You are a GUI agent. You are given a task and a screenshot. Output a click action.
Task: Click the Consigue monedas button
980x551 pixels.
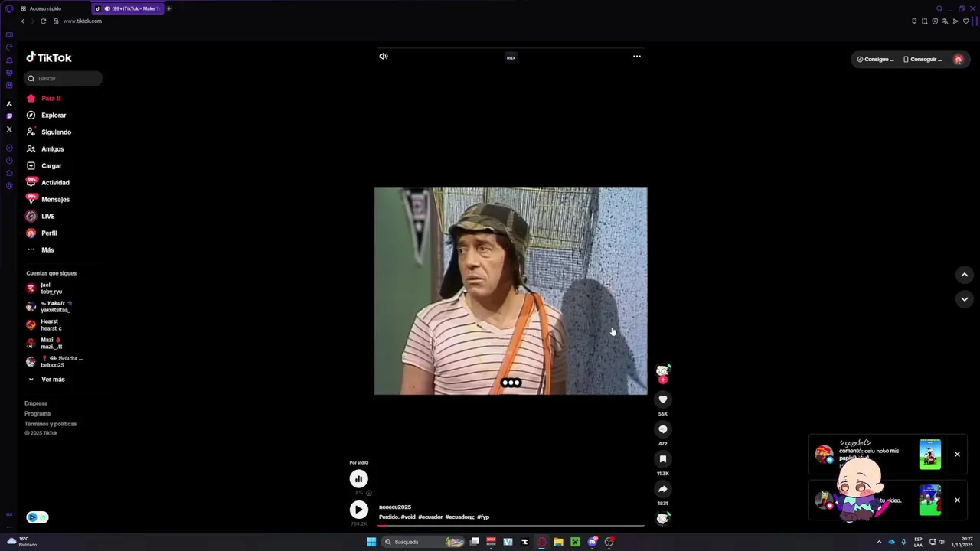pos(875,59)
